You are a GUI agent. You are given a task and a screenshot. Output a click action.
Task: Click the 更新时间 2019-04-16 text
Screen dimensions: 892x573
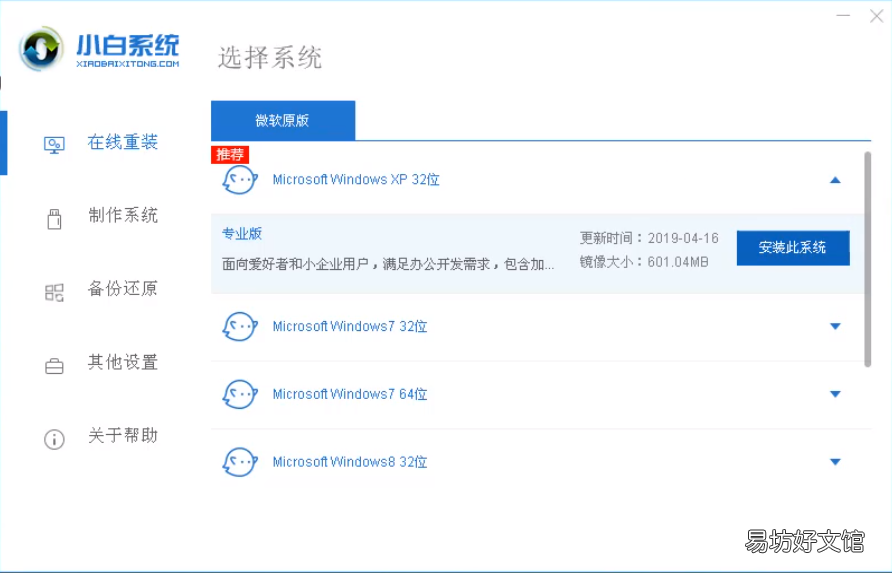[x=649, y=238]
